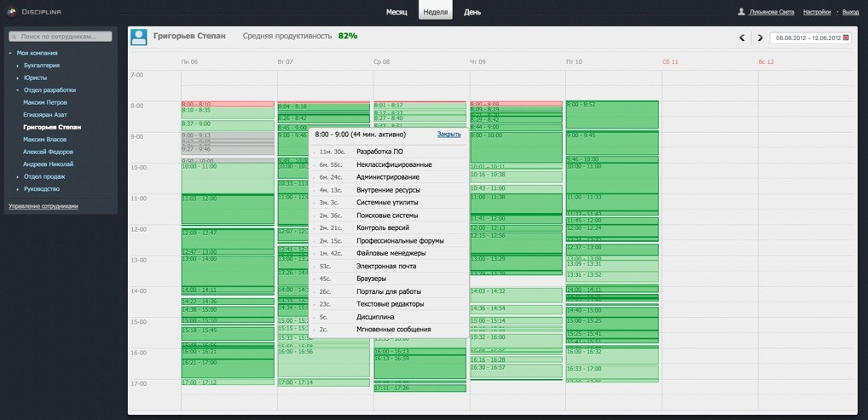Screen dimensions: 868x420
Task: Click the search magnifier icon in sidebar
Action: point(14,37)
